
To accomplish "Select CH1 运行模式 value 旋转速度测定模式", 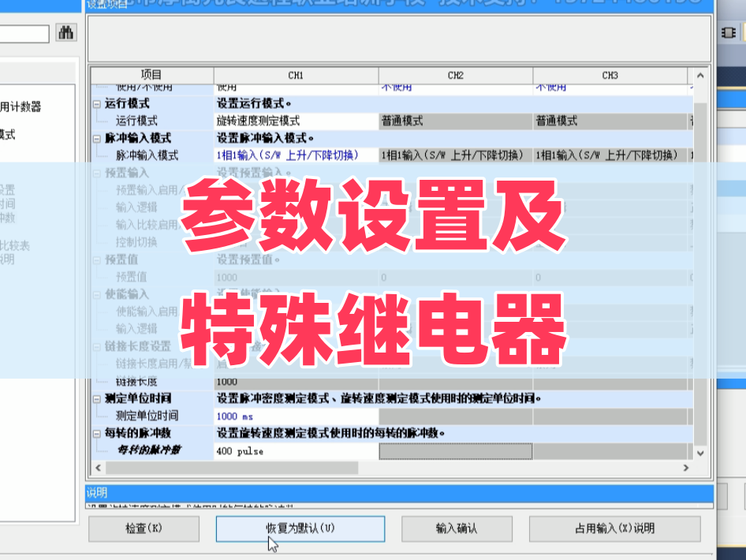I will pos(295,121).
